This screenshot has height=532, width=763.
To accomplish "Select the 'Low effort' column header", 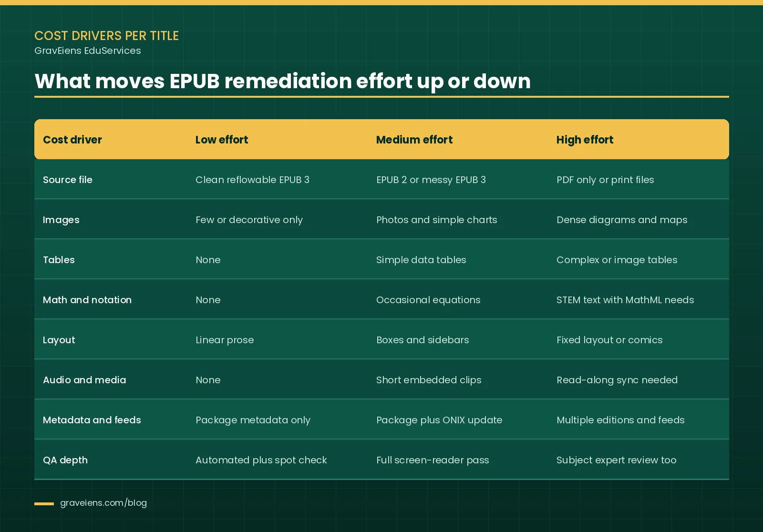I will 222,140.
